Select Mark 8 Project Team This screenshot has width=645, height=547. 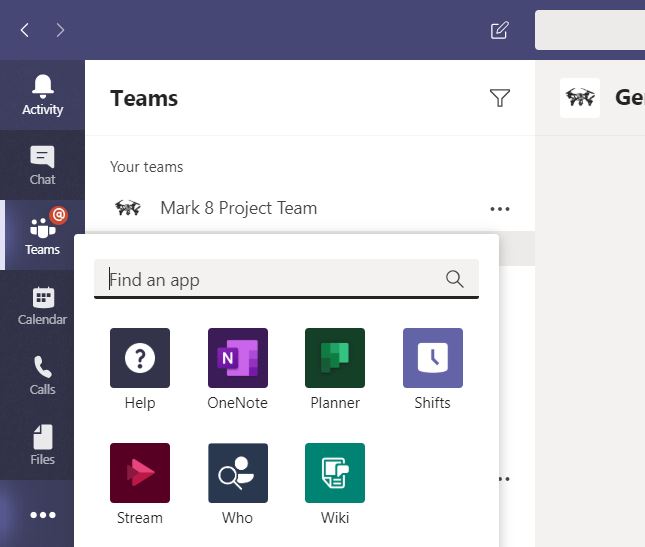pos(238,208)
